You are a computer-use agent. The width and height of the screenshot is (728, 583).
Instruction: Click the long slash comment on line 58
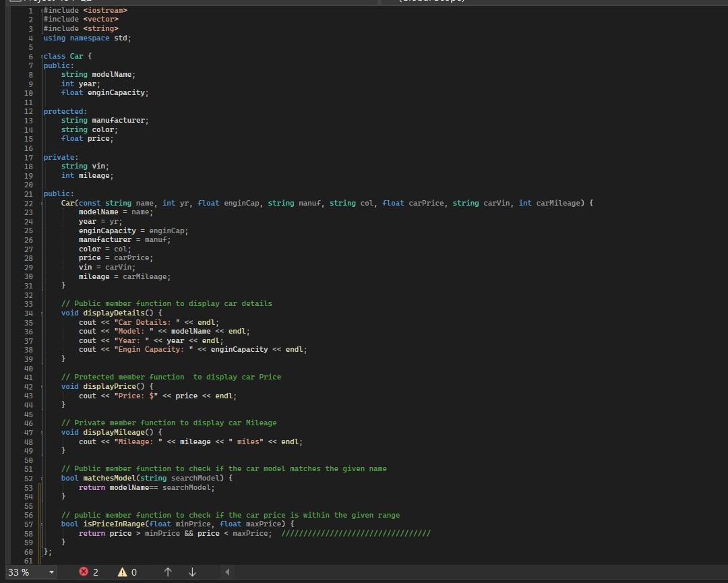pos(356,533)
